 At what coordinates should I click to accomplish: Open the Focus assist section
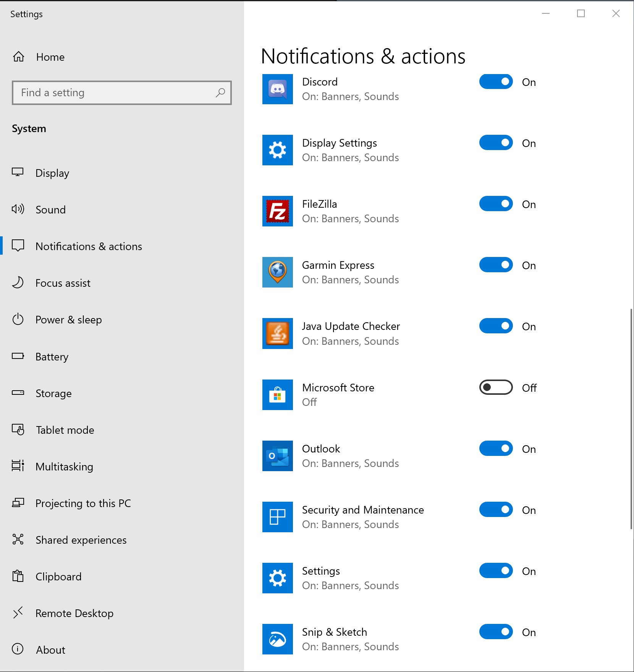pyautogui.click(x=63, y=283)
